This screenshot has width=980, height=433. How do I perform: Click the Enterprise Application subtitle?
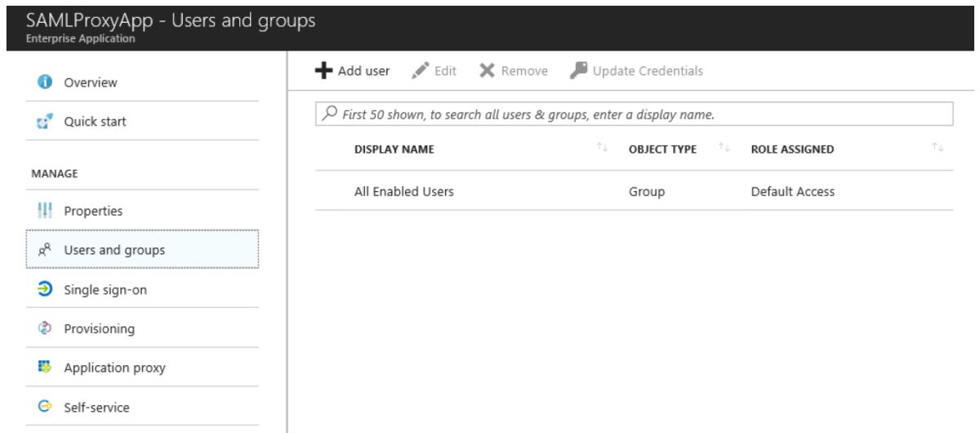81,38
